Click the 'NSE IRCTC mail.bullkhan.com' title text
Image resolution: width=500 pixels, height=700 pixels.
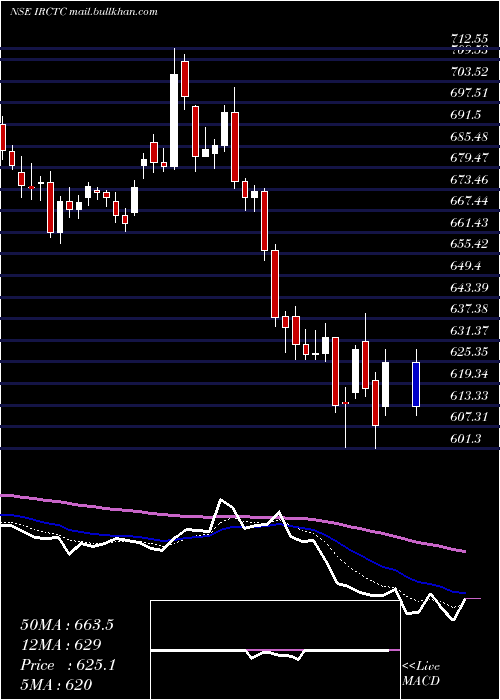pyautogui.click(x=83, y=12)
